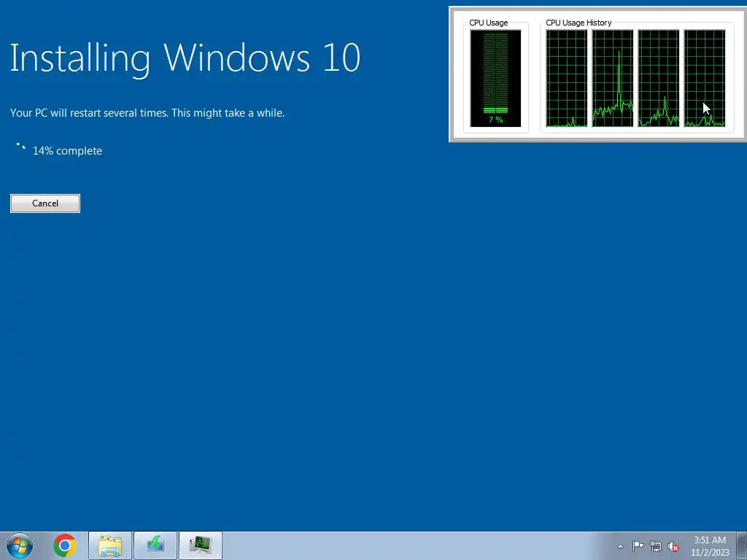This screenshot has width=747, height=560.
Task: Cancel the Windows 10 installation
Action: [45, 203]
